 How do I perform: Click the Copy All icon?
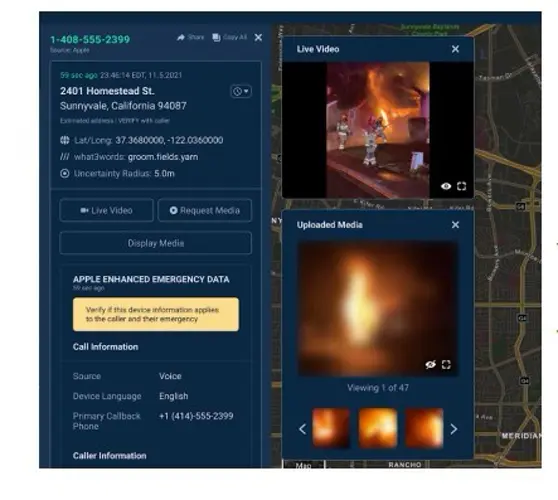click(x=216, y=37)
